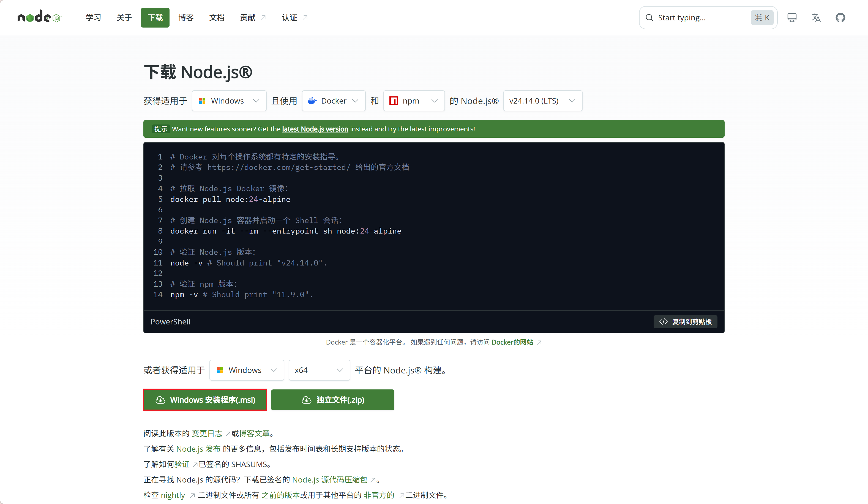Click the Node.js logo in header
This screenshot has height=504, width=868.
click(39, 17)
